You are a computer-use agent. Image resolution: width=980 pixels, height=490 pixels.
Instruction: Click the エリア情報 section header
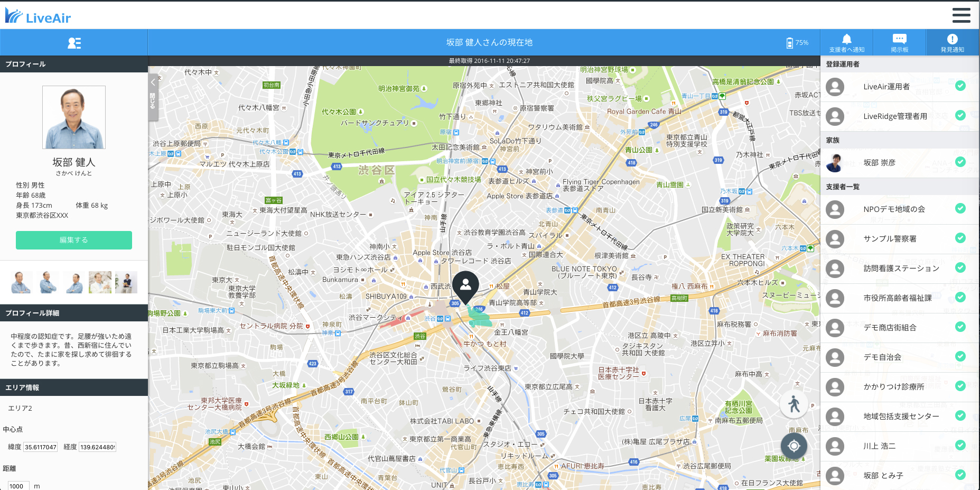74,387
